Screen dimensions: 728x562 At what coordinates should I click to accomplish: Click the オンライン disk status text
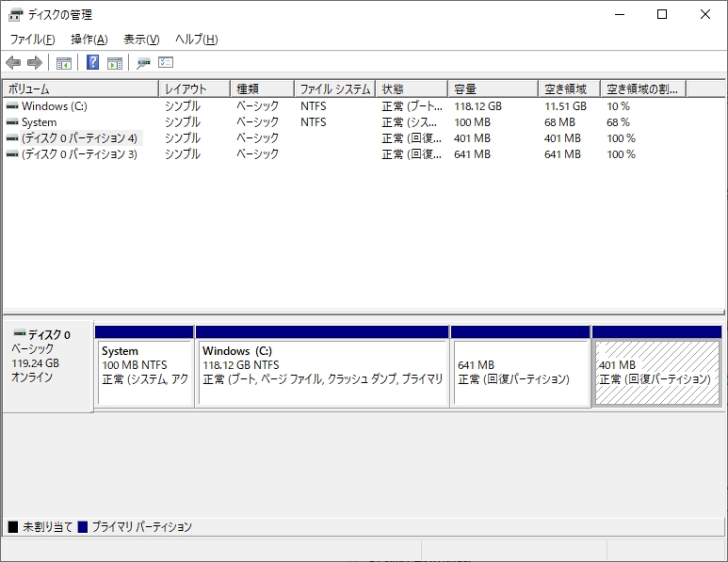pyautogui.click(x=32, y=377)
